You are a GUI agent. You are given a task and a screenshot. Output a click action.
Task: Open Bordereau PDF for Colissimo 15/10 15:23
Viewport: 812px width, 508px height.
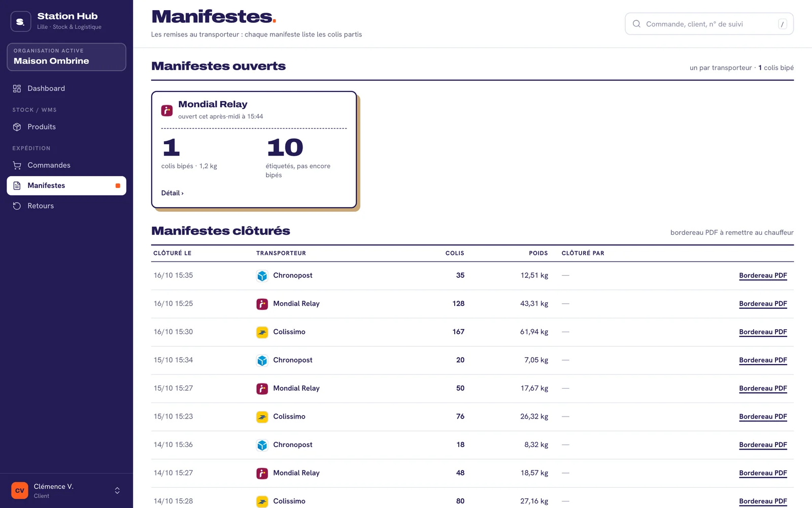click(763, 417)
